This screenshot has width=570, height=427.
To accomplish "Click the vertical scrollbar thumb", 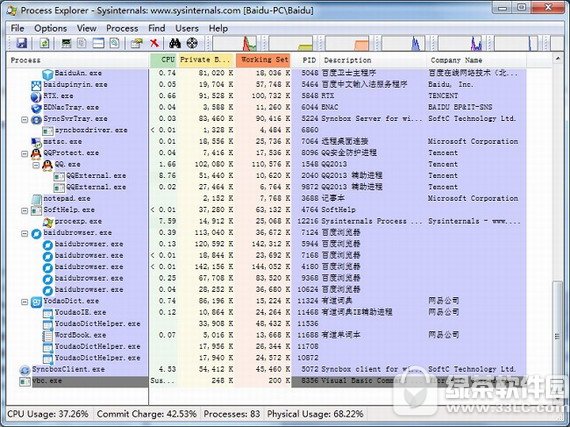I will pyautogui.click(x=557, y=337).
